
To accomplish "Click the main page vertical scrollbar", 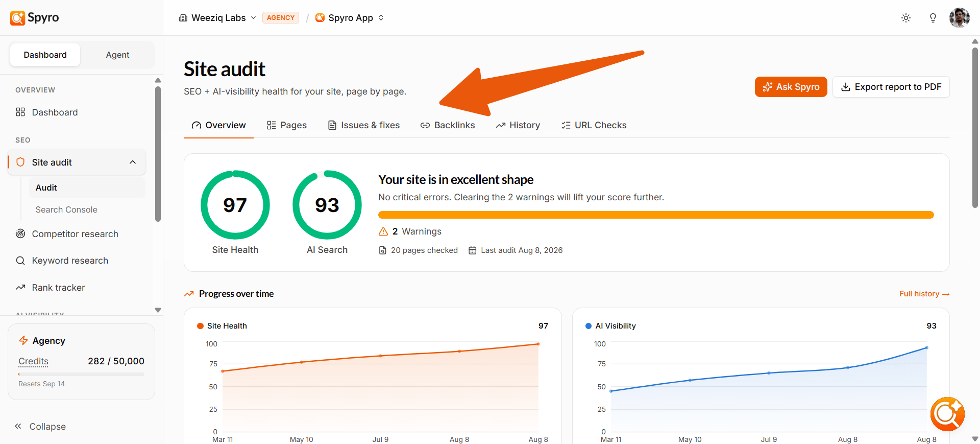I will click(x=975, y=128).
